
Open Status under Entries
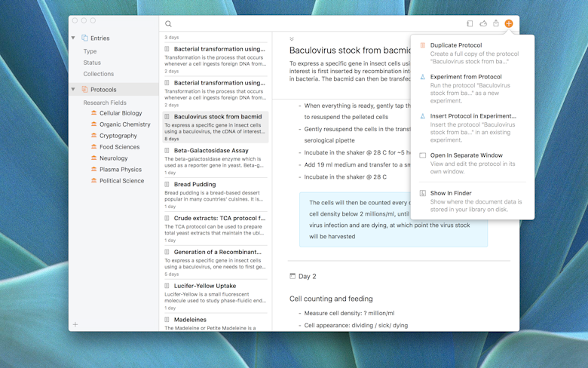(92, 63)
